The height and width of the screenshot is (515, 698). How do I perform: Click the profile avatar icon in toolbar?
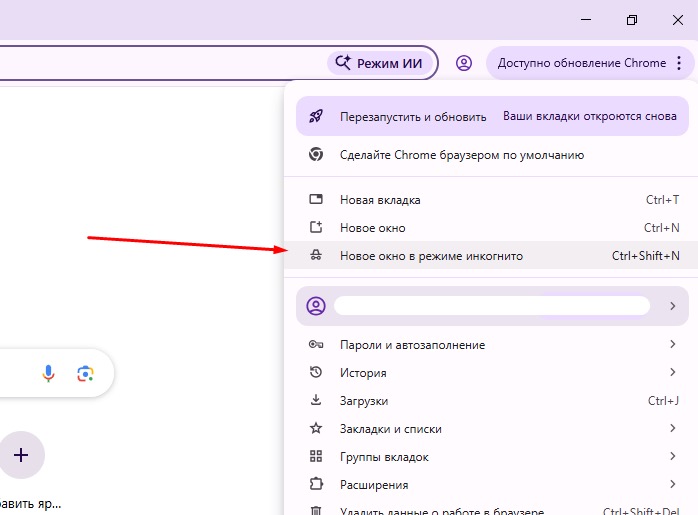(x=463, y=63)
